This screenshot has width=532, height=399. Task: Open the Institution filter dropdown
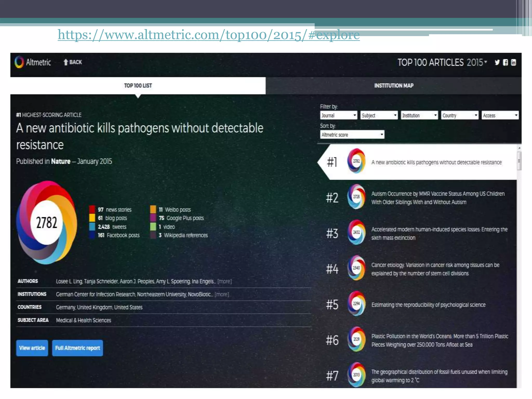[420, 115]
